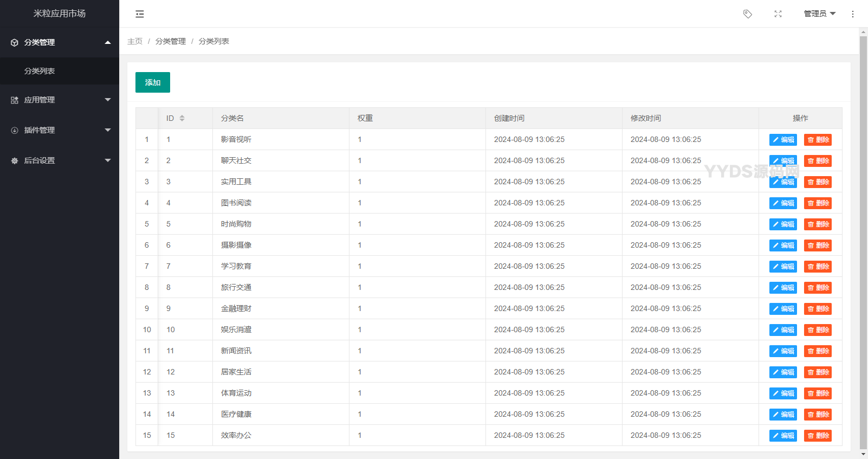Click the 应用管理 grid icon in sidebar

coord(15,100)
